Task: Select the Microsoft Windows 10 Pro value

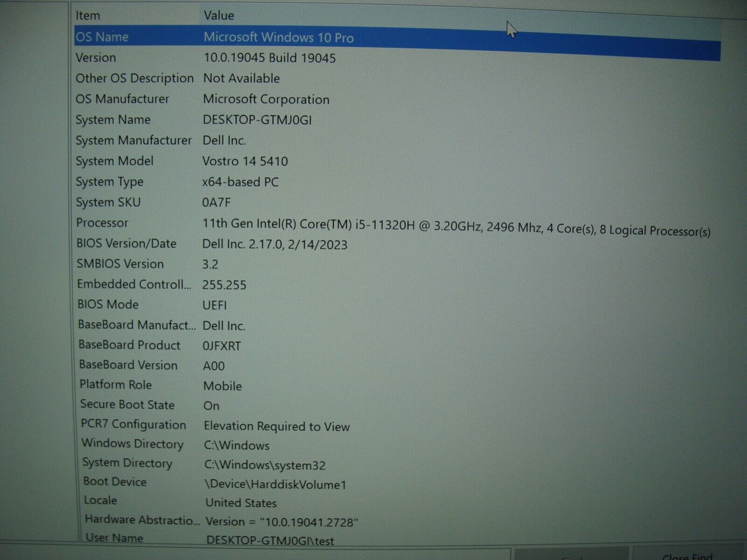Action: coord(279,37)
